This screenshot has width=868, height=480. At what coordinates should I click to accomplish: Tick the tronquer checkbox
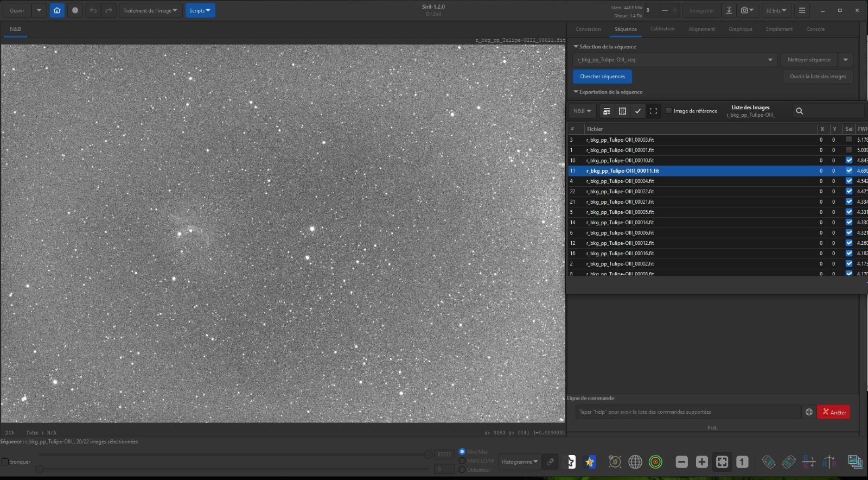click(5, 462)
